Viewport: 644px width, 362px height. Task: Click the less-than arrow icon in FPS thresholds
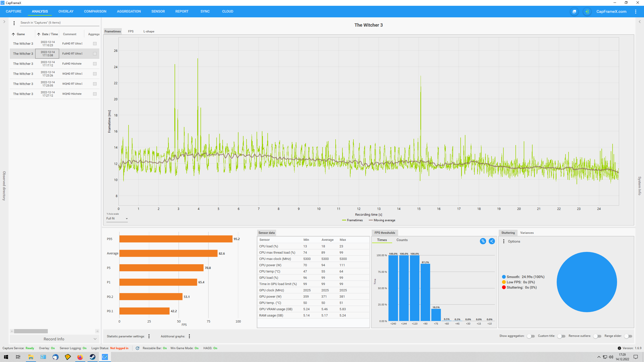coord(492,241)
